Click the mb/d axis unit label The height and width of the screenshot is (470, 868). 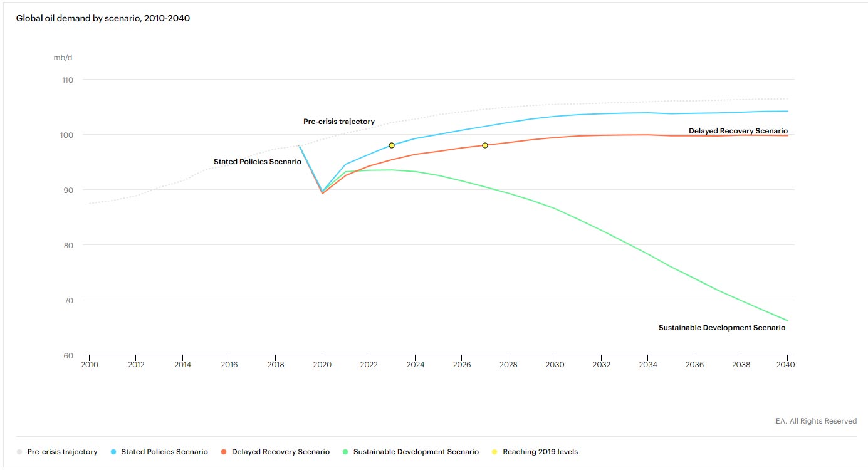click(x=63, y=58)
